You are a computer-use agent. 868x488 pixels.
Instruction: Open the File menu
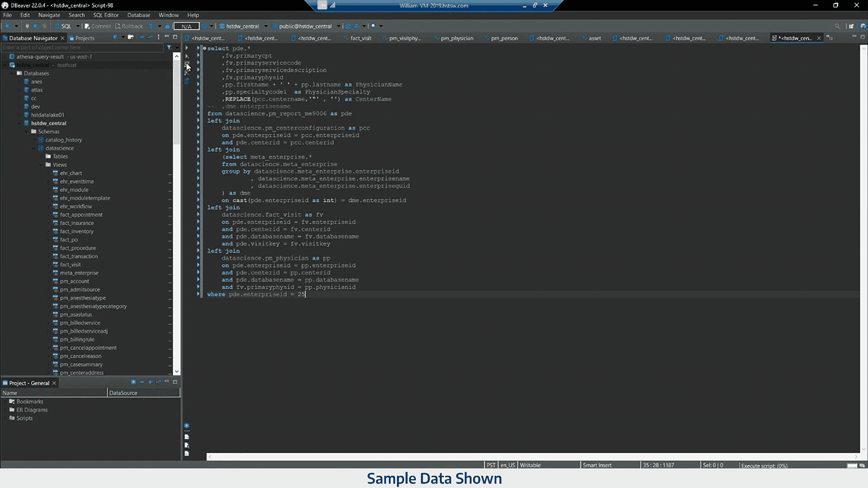pyautogui.click(x=8, y=15)
